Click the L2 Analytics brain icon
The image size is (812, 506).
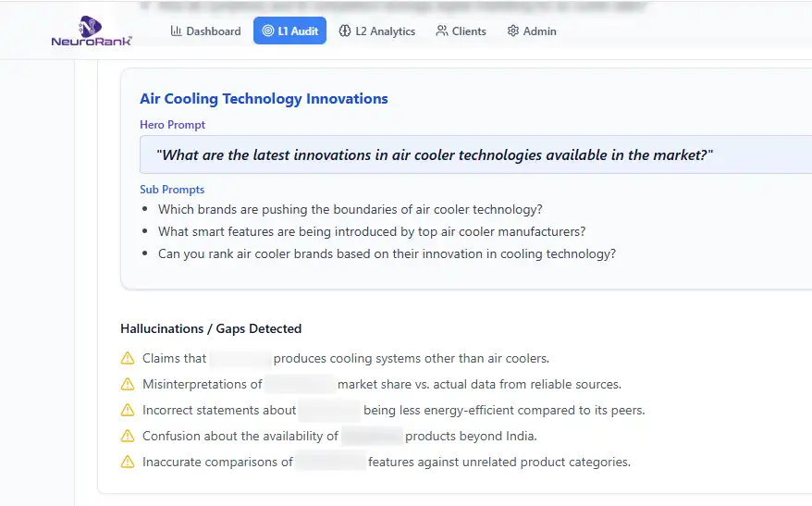point(345,31)
